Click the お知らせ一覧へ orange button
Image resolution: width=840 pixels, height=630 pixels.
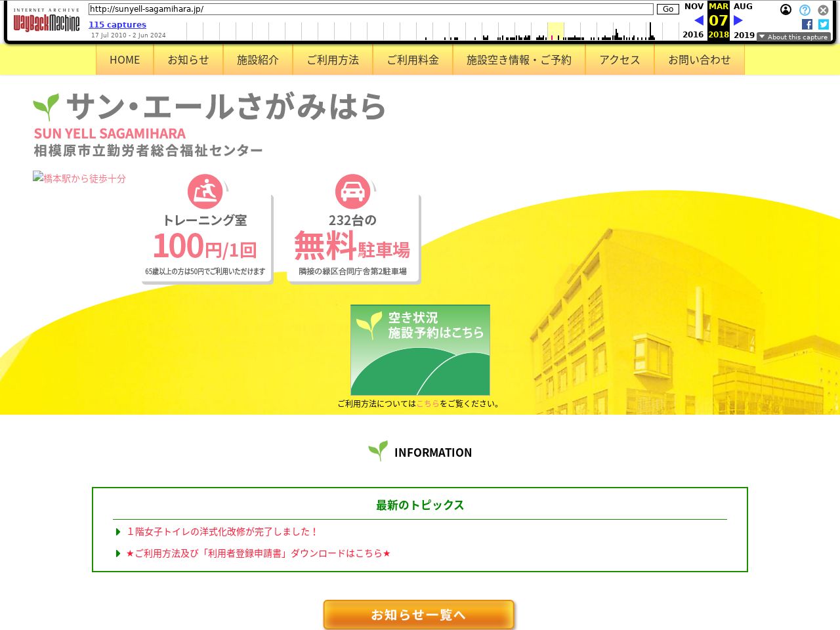click(419, 615)
